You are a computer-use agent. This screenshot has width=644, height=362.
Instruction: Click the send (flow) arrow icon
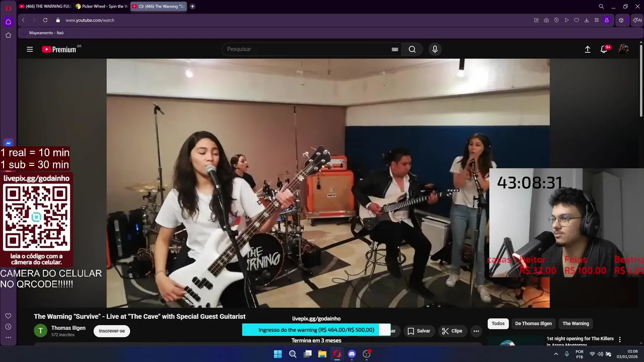[567, 20]
